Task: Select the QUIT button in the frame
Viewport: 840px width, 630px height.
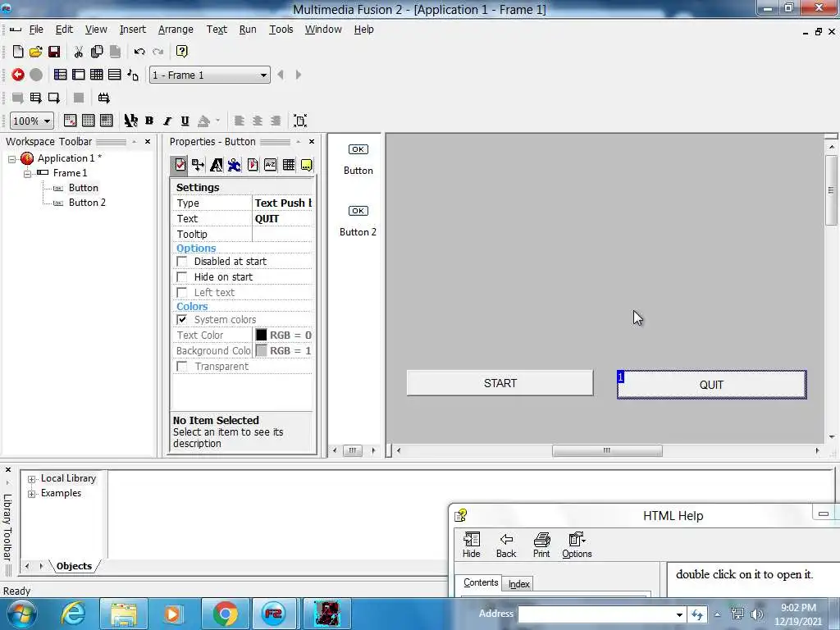Action: click(711, 385)
